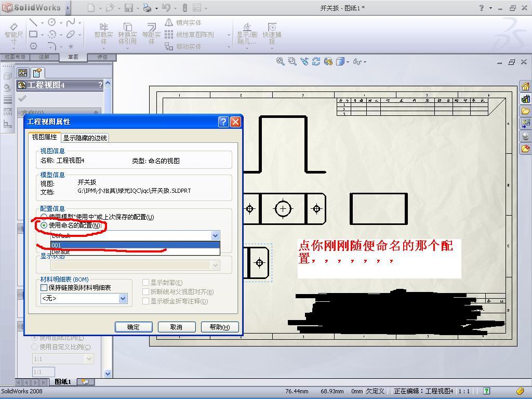Toggle 显示钣金折弯注释 checkbox
This screenshot has width=532, height=399.
click(x=146, y=301)
